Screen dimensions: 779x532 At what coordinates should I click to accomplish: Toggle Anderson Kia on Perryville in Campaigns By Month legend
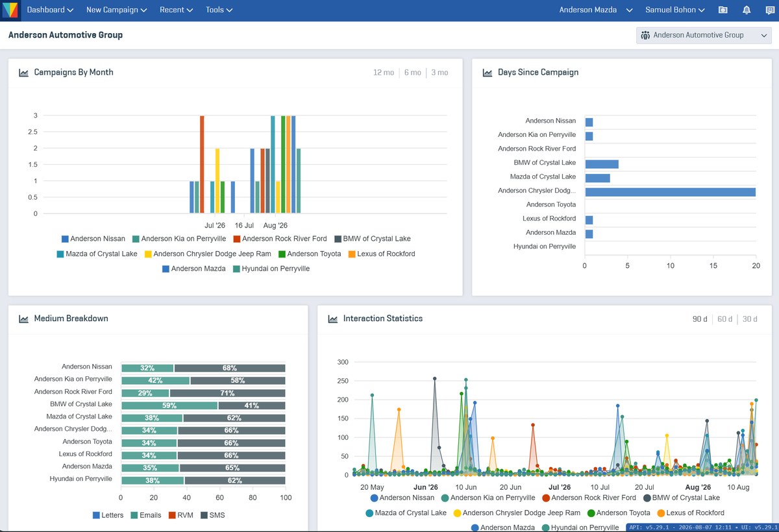(x=179, y=239)
